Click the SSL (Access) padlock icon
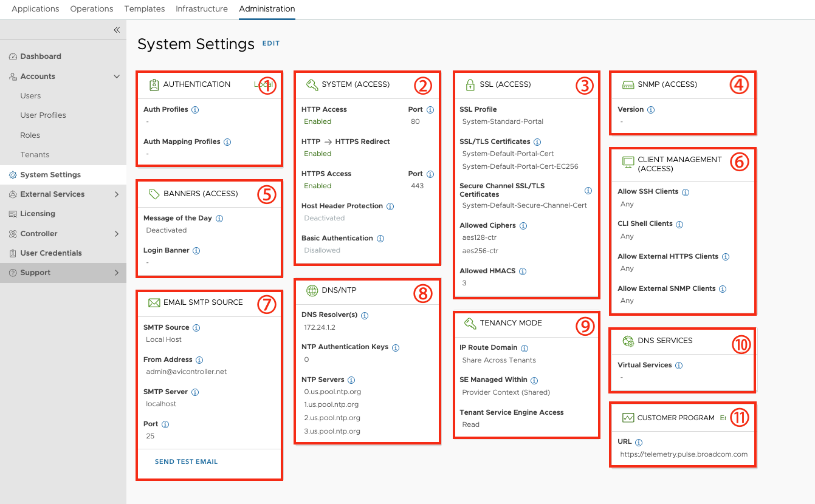The image size is (815, 504). click(470, 84)
